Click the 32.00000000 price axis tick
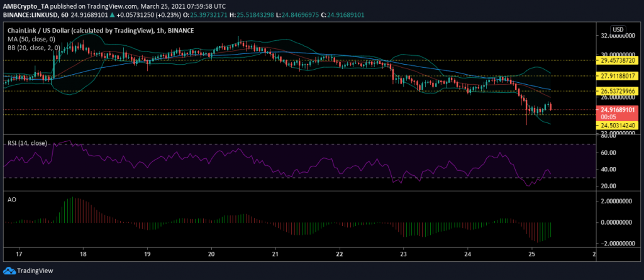 (x=618, y=36)
